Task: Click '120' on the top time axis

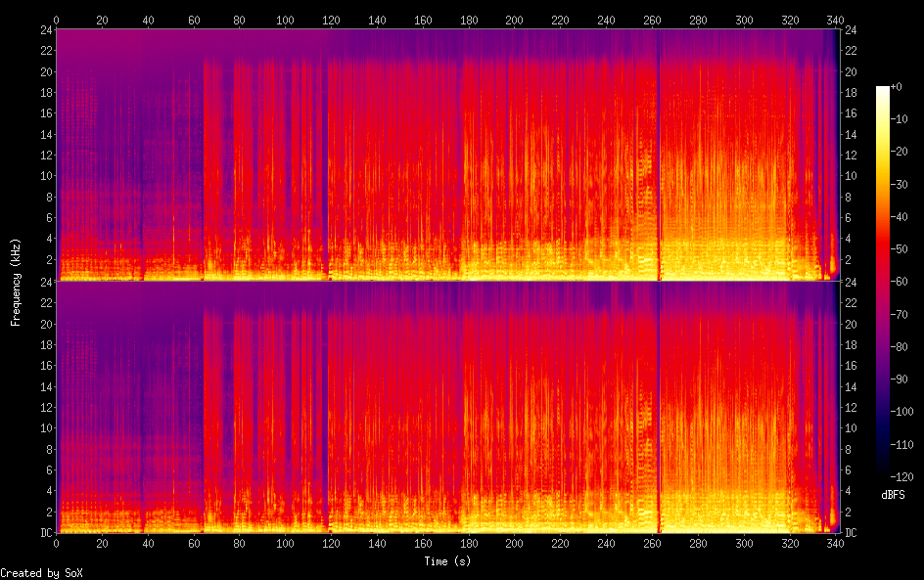Action: pyautogui.click(x=331, y=20)
